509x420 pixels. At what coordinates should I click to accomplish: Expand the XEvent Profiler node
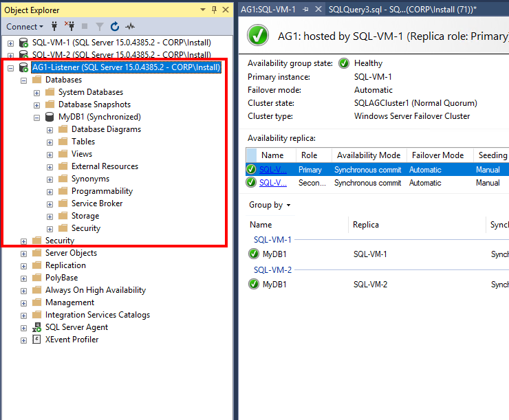click(23, 340)
